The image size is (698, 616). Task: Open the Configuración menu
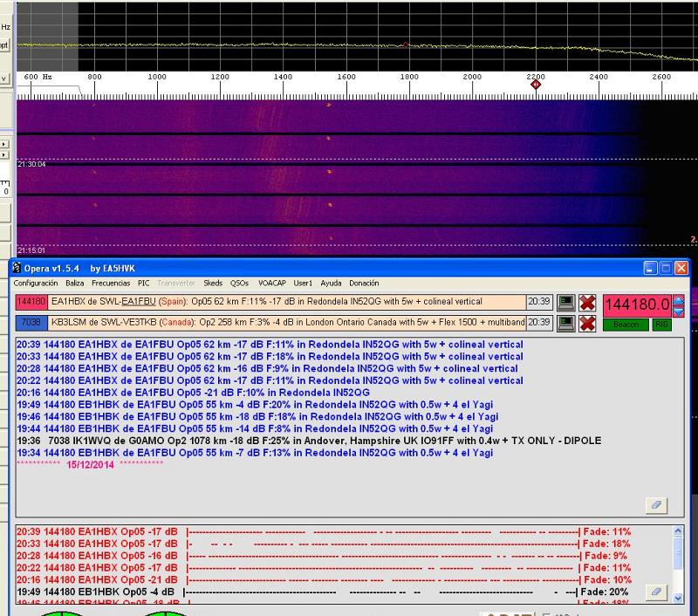(36, 284)
